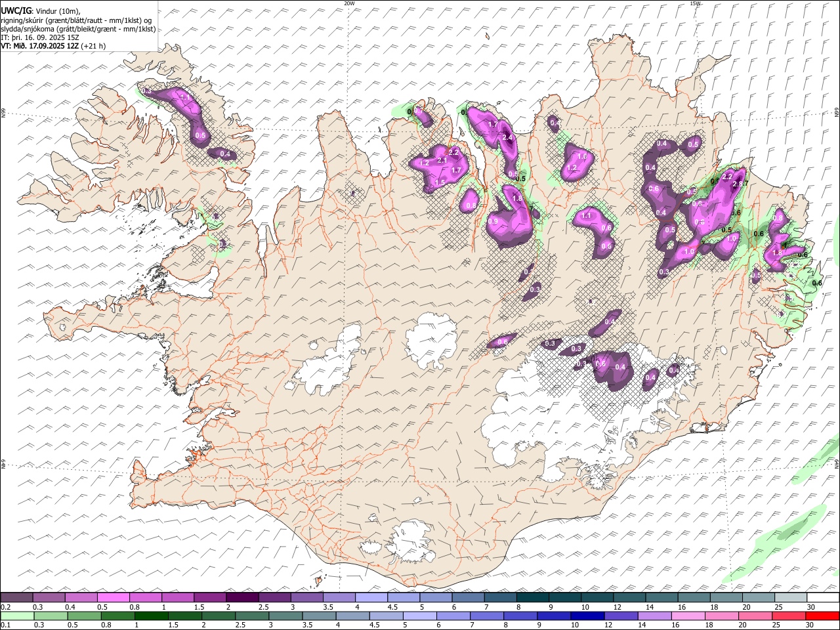Click the 'rigning/skúrir (grænt/blátt/rautt' description line

[77, 20]
